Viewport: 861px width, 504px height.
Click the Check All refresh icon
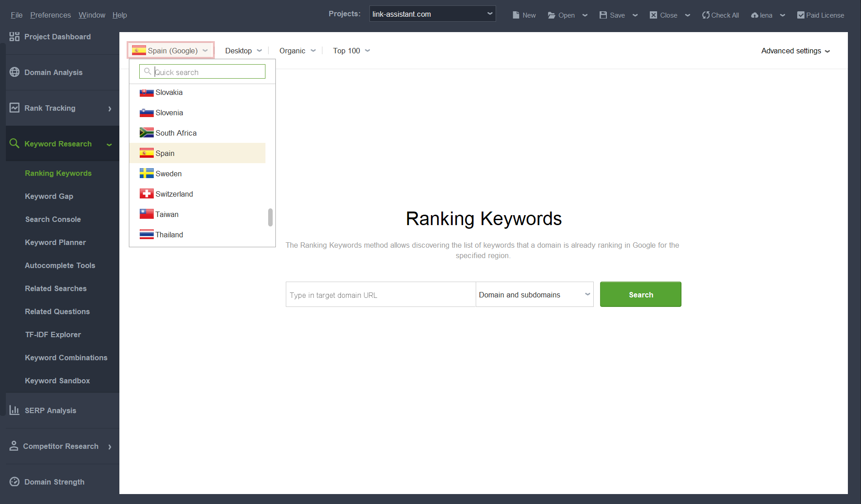click(x=705, y=15)
